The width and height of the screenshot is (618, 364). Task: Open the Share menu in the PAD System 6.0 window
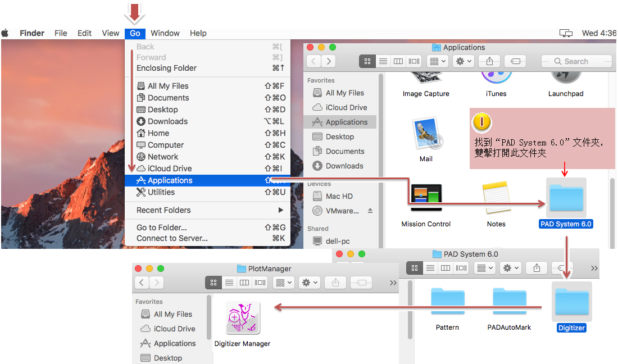coord(536,268)
